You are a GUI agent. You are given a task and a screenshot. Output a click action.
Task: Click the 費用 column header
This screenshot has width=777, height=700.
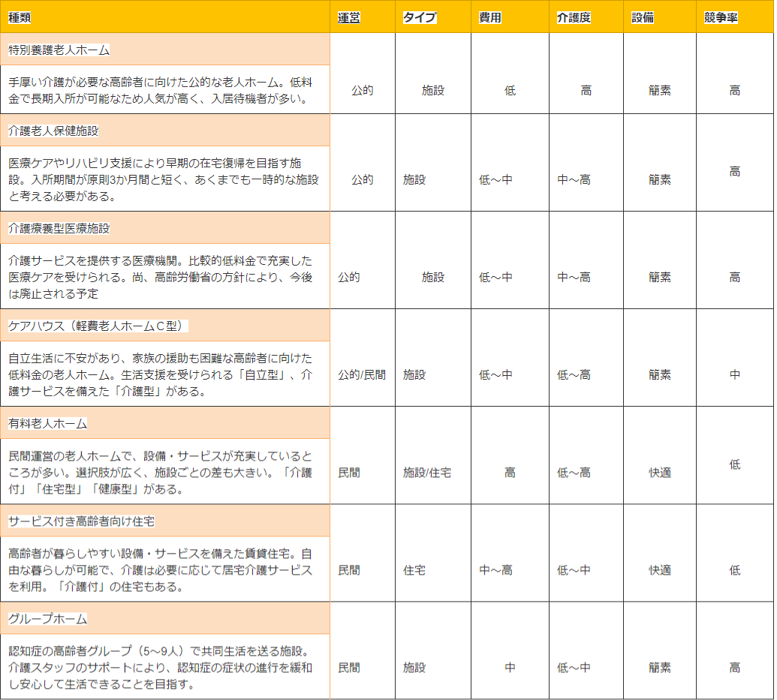point(490,18)
